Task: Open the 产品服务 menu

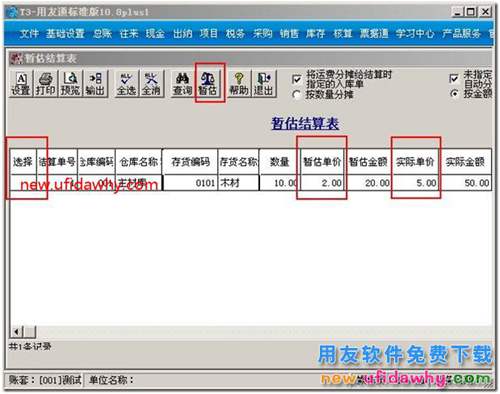Action: (x=462, y=33)
